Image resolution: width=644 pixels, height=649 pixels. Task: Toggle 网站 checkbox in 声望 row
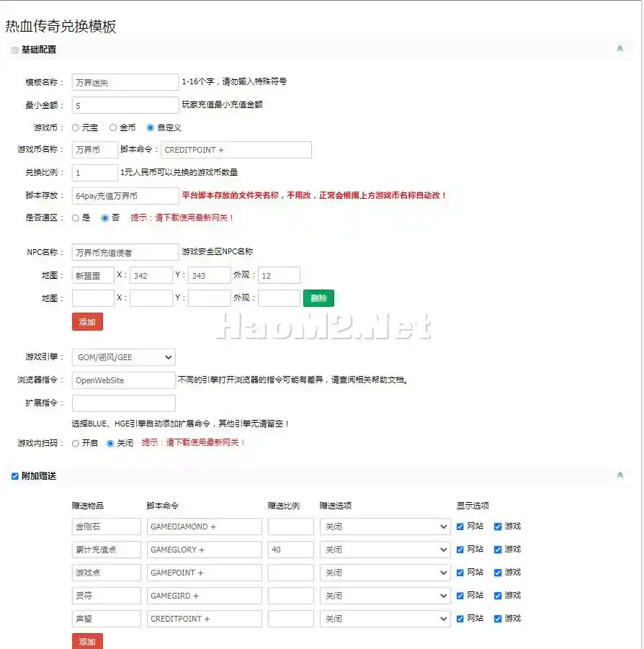click(x=460, y=619)
